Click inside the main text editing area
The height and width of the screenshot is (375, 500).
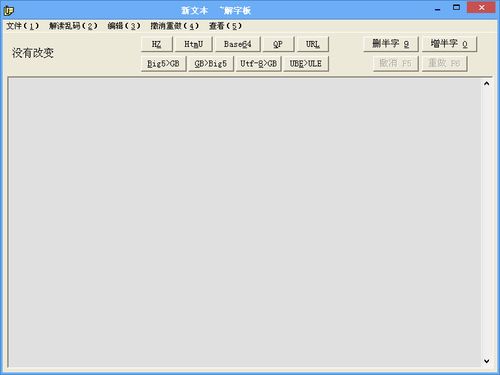pos(245,222)
